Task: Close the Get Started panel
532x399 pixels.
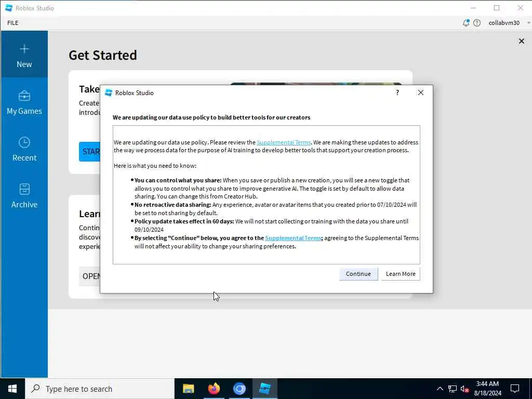Action: (521, 41)
